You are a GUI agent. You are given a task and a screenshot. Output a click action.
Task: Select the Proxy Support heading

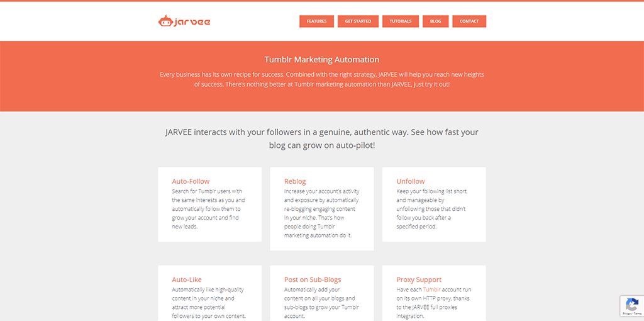tap(419, 279)
